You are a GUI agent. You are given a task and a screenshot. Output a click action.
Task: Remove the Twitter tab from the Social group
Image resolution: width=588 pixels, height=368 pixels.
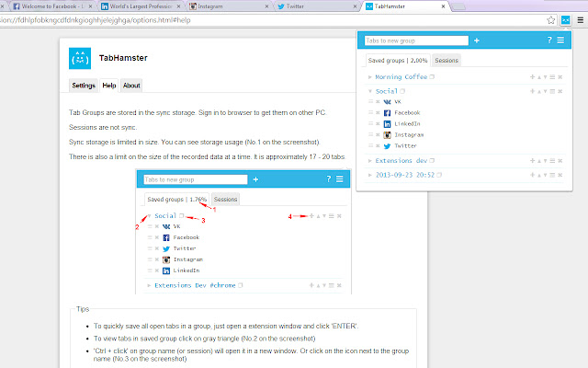pyautogui.click(x=378, y=145)
